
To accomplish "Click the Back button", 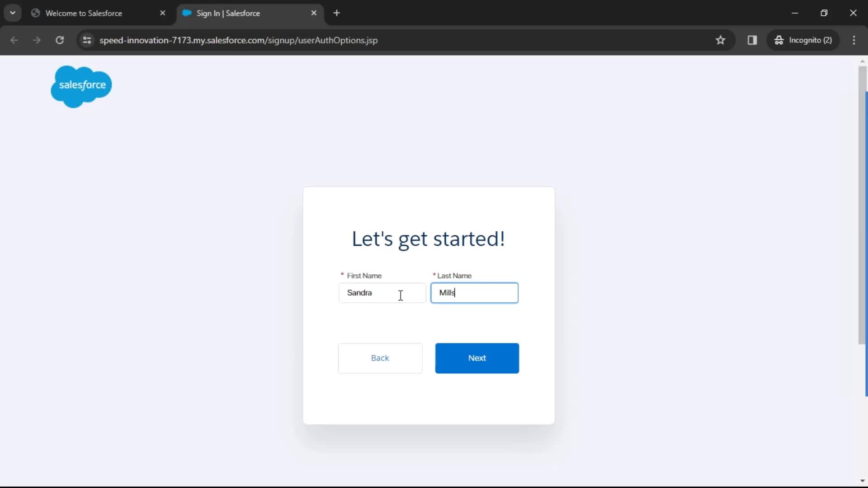I will point(380,358).
